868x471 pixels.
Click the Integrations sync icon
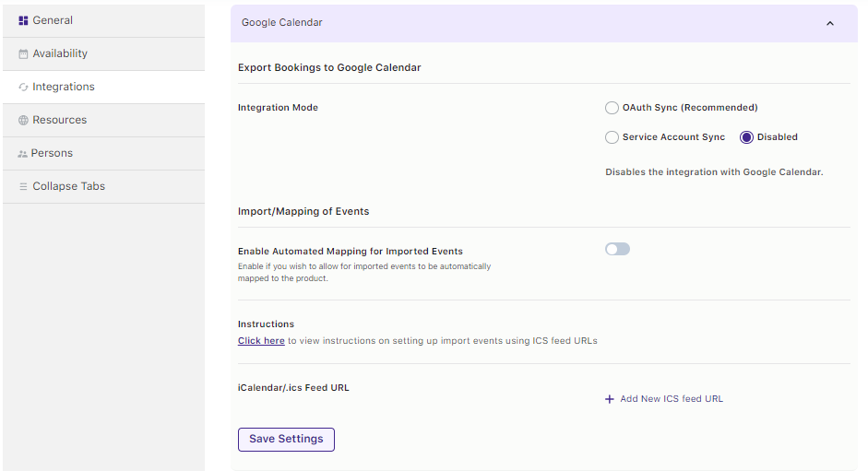(x=23, y=87)
